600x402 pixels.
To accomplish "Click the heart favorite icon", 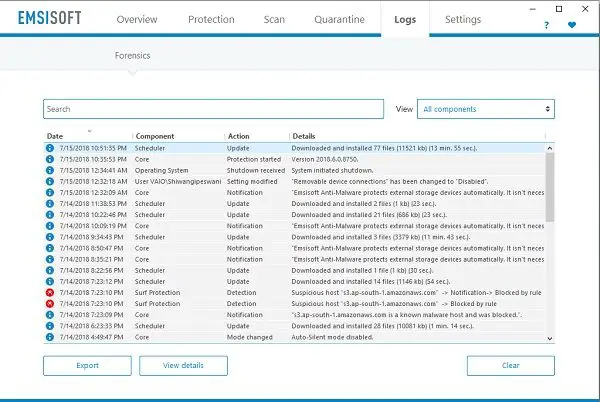I will 572,25.
